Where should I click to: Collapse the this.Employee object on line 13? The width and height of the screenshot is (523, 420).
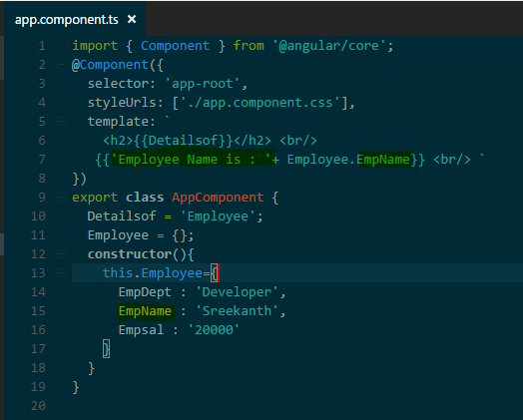(61, 273)
